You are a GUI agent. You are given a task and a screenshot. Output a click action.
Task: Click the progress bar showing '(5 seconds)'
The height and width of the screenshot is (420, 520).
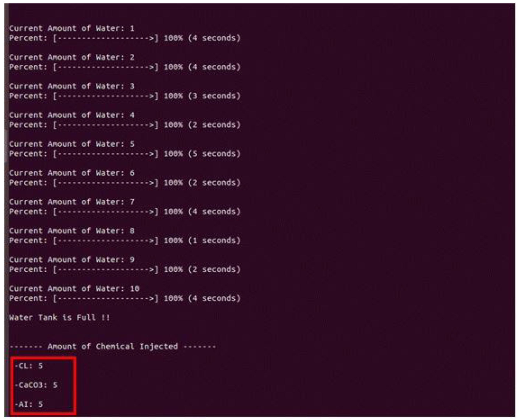[x=106, y=154]
